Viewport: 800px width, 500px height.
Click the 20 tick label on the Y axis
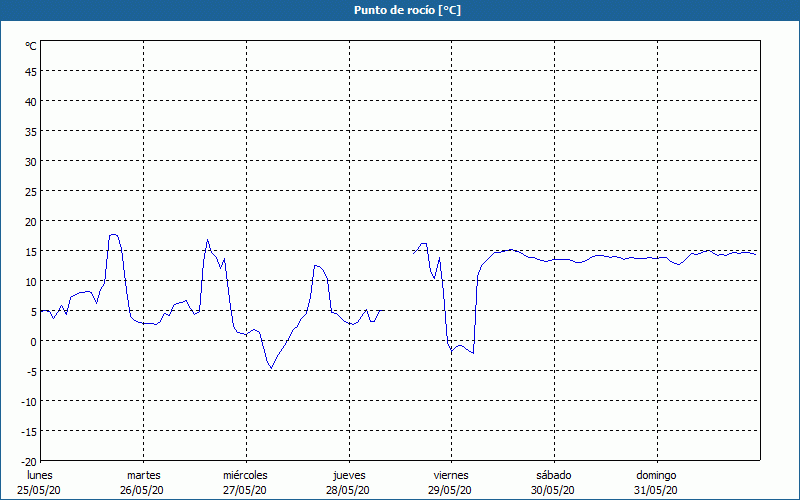tap(31, 221)
